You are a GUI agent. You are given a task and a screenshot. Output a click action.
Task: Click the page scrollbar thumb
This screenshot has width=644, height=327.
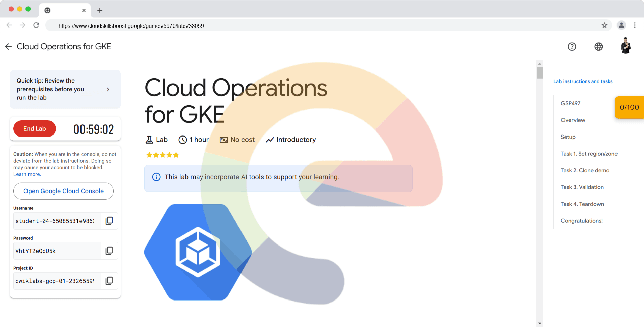pyautogui.click(x=540, y=73)
